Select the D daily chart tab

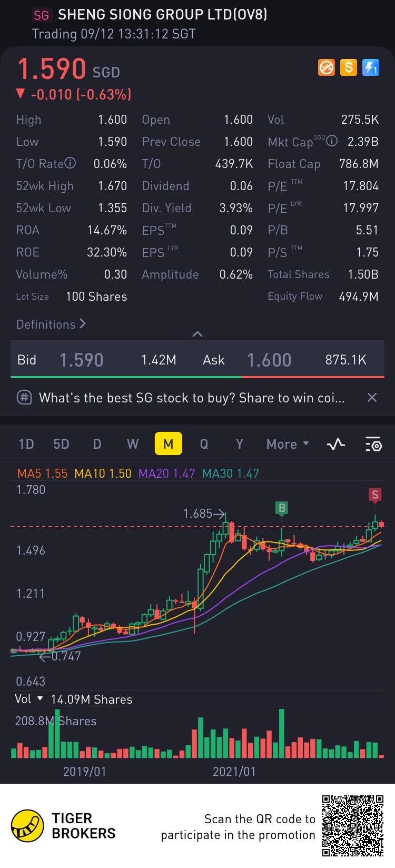[x=97, y=444]
